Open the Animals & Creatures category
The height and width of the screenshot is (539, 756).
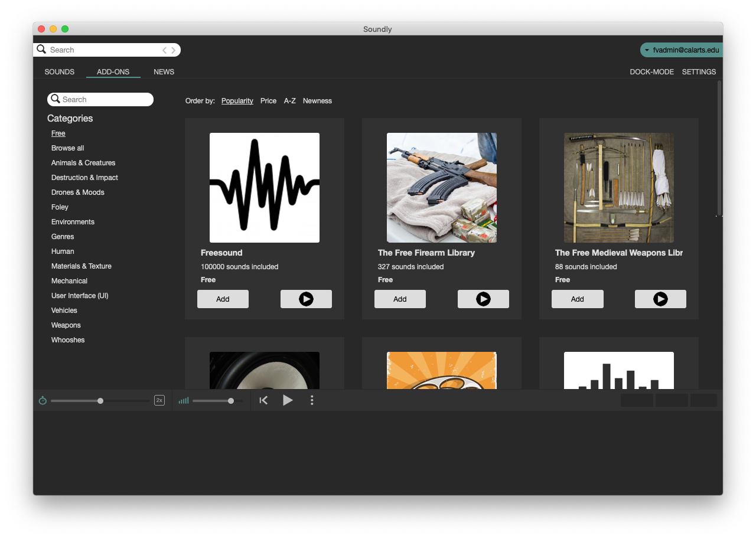coord(83,163)
